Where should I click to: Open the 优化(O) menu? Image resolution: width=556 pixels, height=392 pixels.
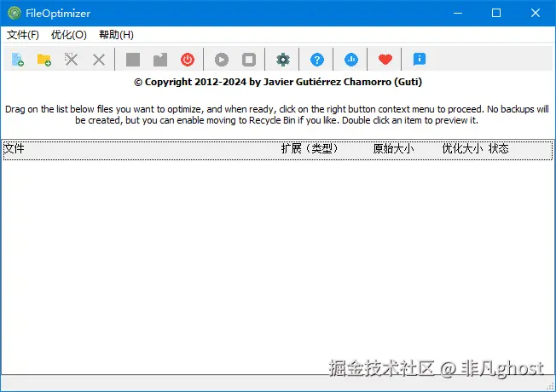tap(69, 35)
